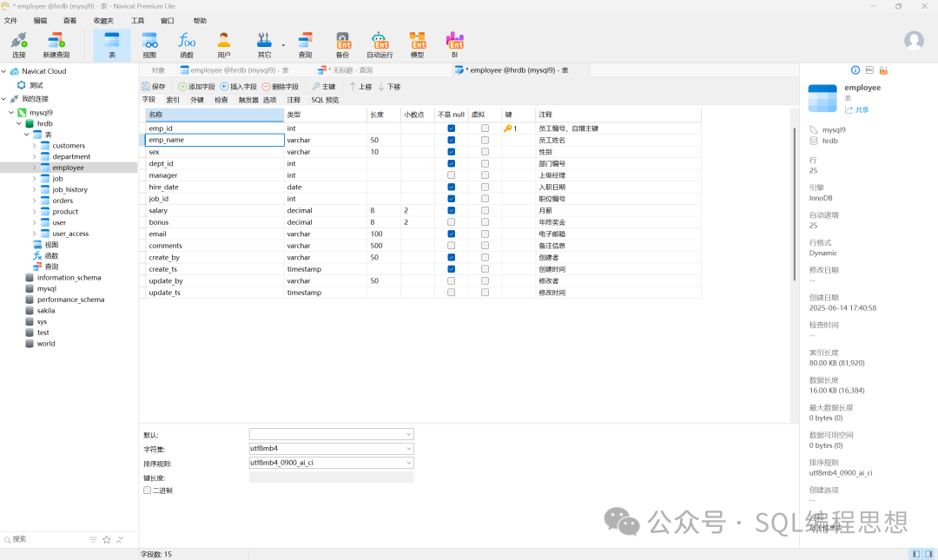Switch to the SQL 预览 tab
Screen dimensions: 938x560
tap(325, 100)
